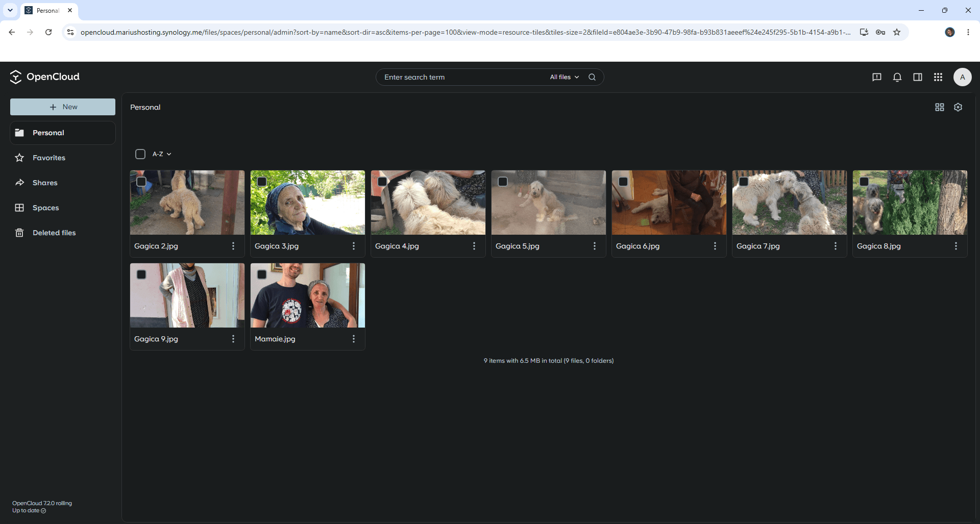Open the notifications bell
This screenshot has height=524, width=980.
click(x=897, y=77)
